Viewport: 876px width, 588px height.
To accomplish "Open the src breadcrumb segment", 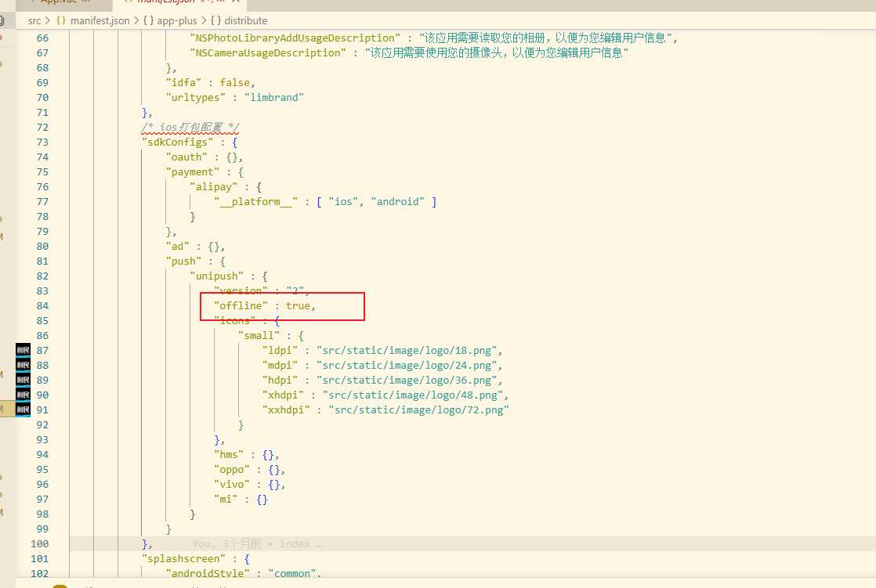I will click(34, 20).
